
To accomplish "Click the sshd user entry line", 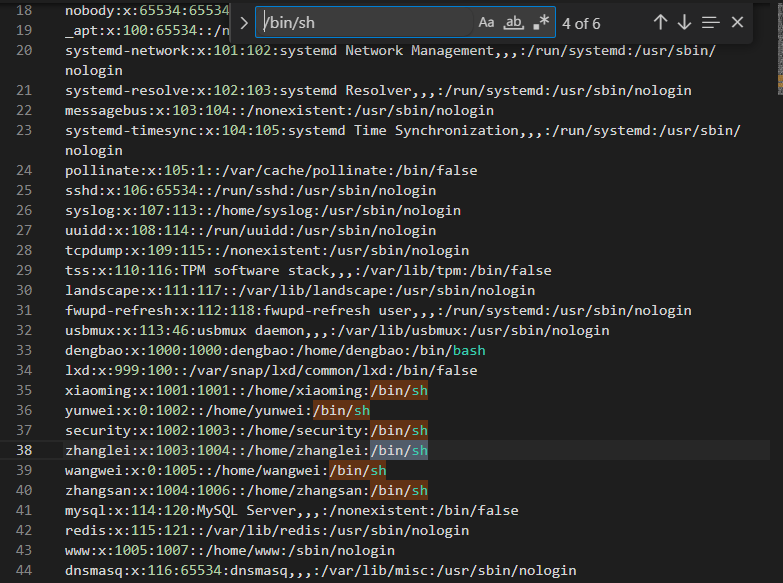I will (251, 190).
